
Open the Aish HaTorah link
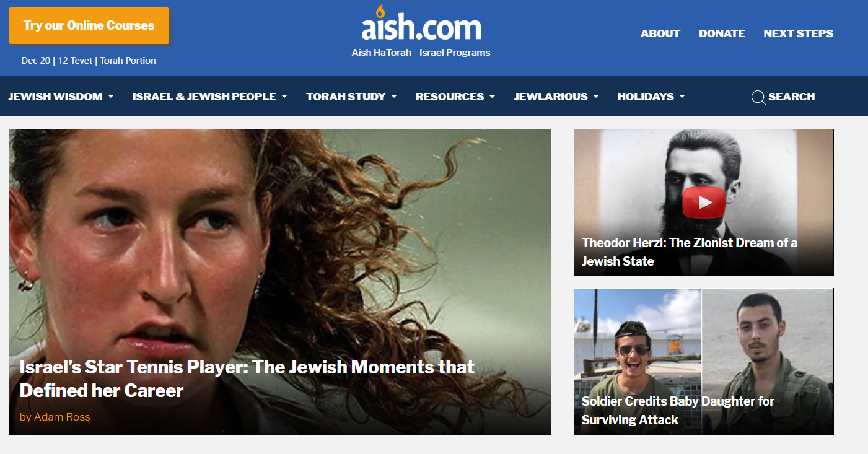click(382, 53)
